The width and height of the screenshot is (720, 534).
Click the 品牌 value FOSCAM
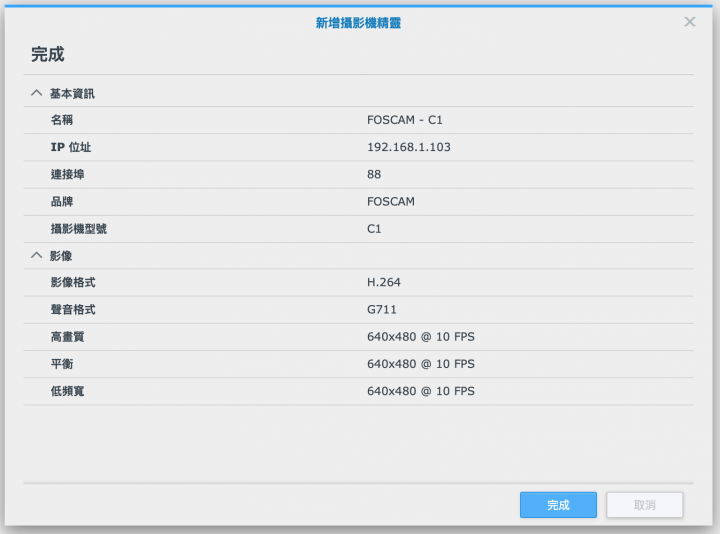[x=391, y=201]
